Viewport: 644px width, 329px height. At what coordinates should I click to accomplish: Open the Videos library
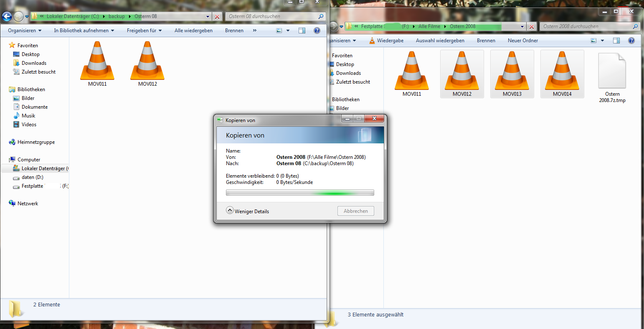[x=29, y=125]
